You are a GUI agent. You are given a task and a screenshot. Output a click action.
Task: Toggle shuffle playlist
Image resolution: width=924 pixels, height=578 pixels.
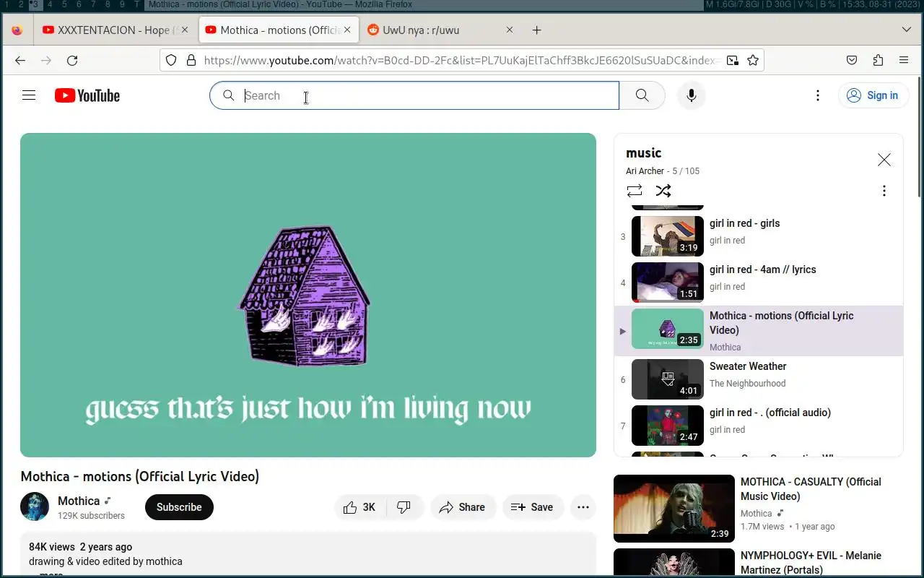663,191
